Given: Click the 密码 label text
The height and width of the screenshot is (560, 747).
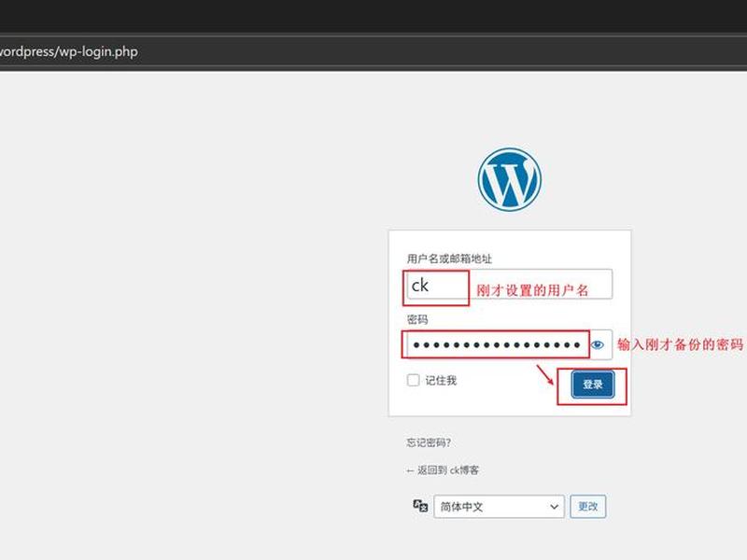Looking at the screenshot, I should coord(417,319).
